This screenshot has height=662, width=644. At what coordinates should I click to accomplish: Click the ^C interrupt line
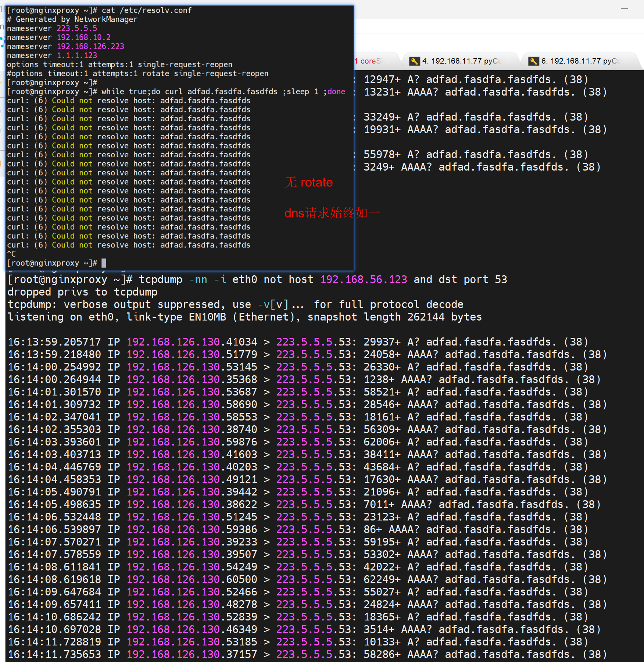pos(11,254)
